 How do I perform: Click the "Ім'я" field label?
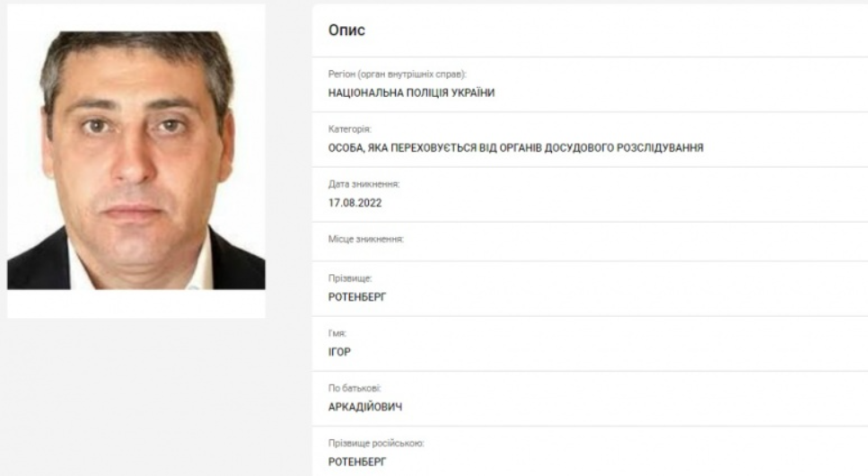point(338,333)
